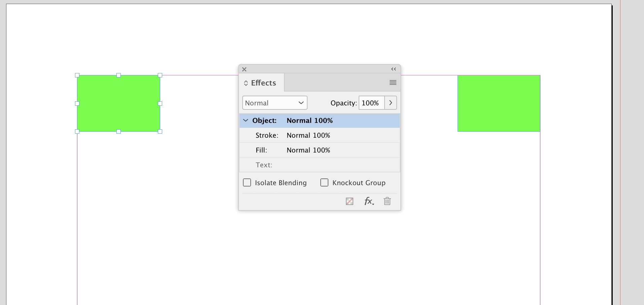Click the Clear all effects icon
644x305 pixels.
pos(349,201)
